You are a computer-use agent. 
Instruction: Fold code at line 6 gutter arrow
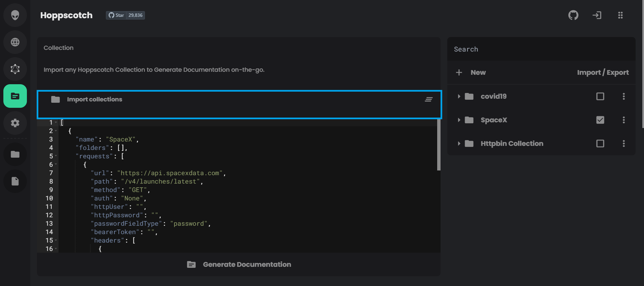(x=56, y=164)
